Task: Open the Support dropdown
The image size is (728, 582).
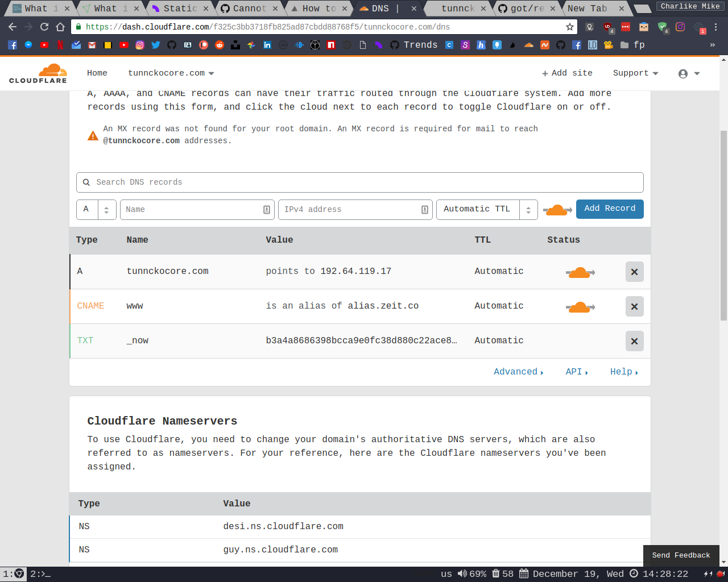Action: point(635,73)
